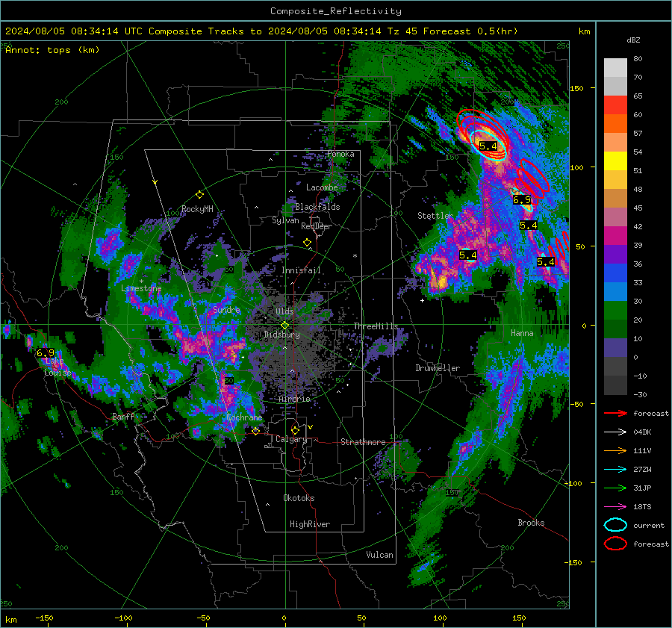
Task: Select the RedDeer city label
Action: coord(317,226)
